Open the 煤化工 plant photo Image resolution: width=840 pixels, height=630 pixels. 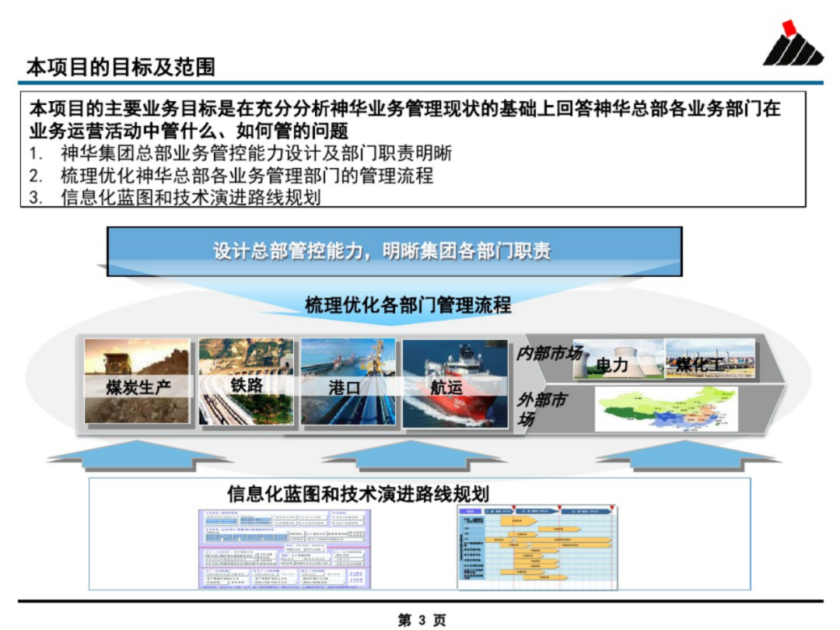710,358
